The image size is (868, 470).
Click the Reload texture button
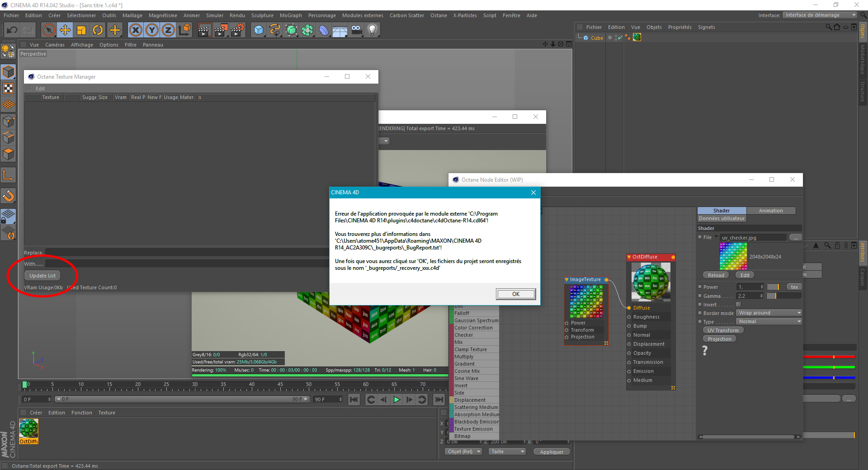point(716,275)
